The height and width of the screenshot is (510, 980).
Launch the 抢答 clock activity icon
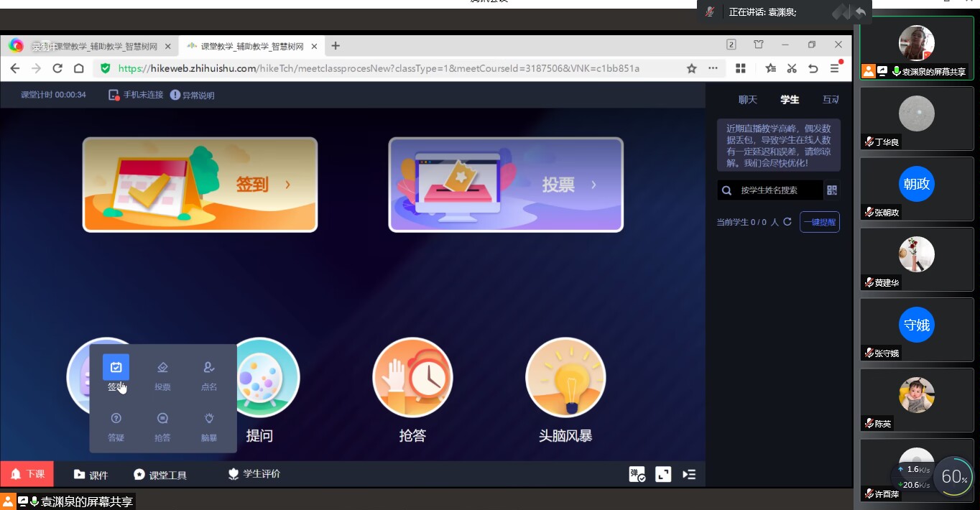coord(412,377)
